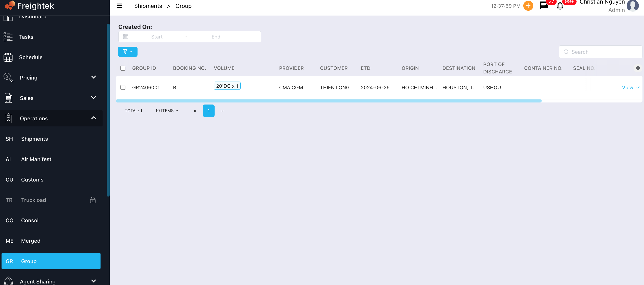
Task: Open the filter dropdown button
Action: (128, 52)
